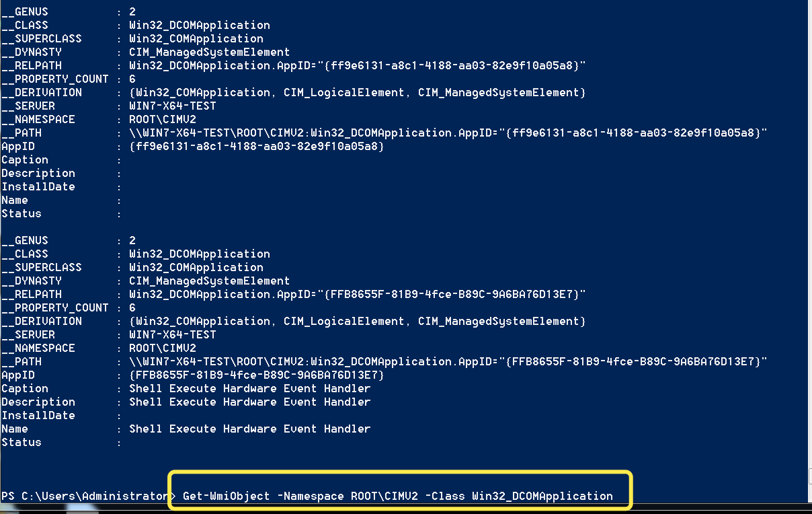This screenshot has width=812, height=514.
Task: Click the last InstallDate label
Action: click(38, 415)
